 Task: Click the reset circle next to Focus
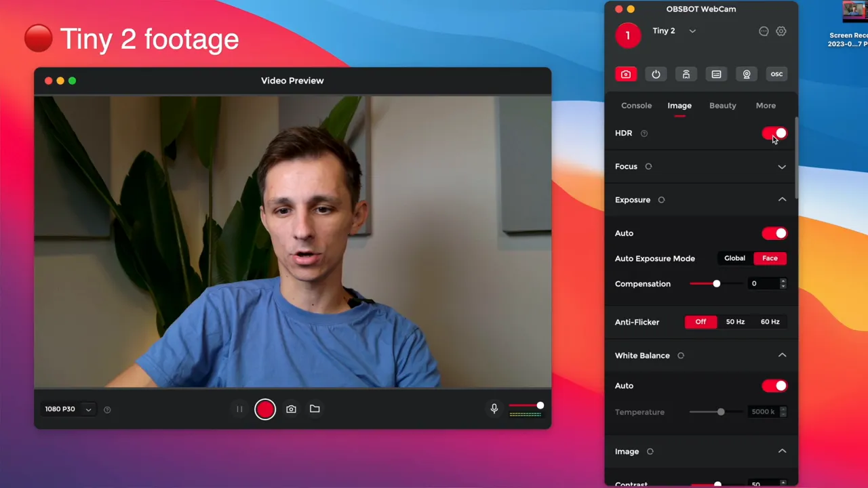click(x=648, y=167)
